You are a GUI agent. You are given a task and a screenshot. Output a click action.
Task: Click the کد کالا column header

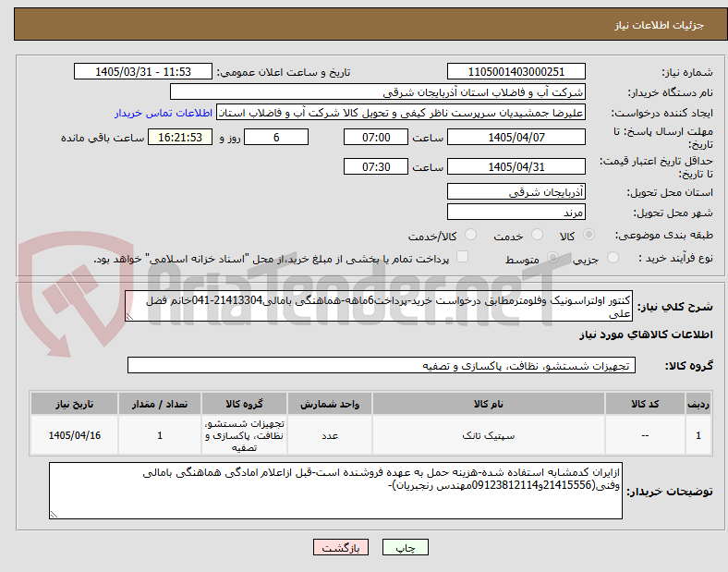tap(645, 404)
